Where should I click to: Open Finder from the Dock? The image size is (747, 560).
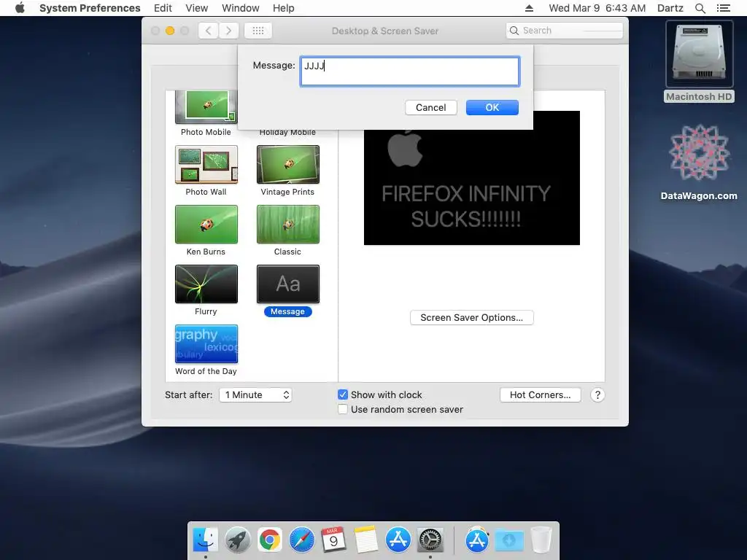(x=205, y=540)
